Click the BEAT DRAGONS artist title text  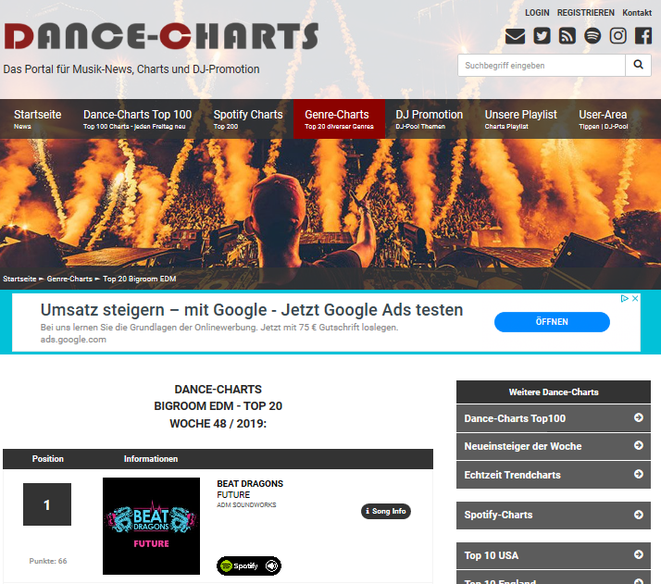tap(250, 484)
